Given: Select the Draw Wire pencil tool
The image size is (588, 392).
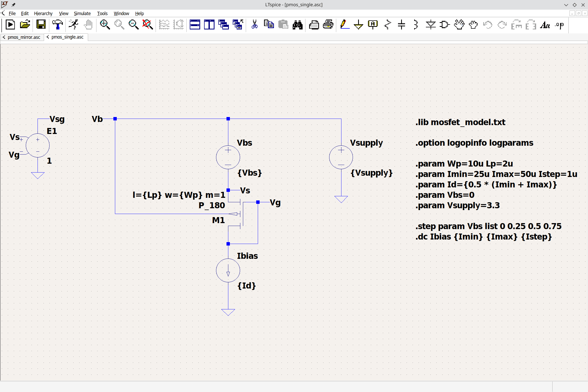Looking at the screenshot, I should [x=345, y=25].
